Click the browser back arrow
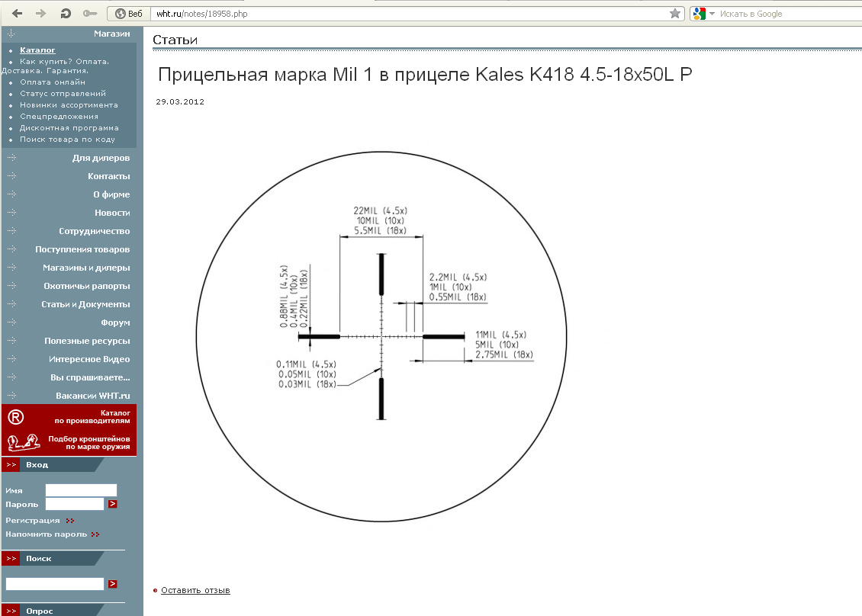Viewport: 862px width, 616px height. coord(17,14)
